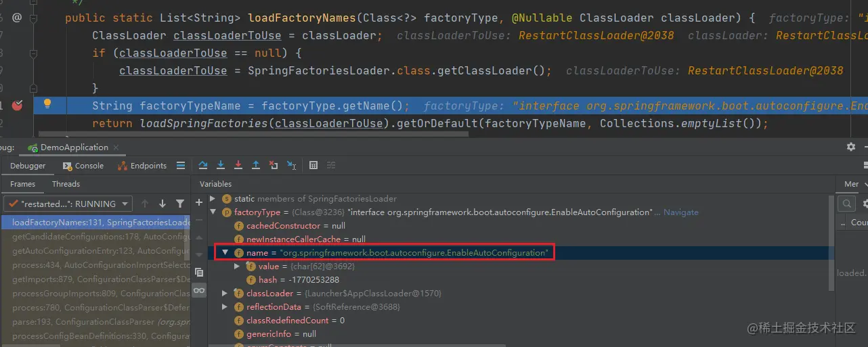
Task: Open the thread selector dropdown
Action: click(x=68, y=204)
